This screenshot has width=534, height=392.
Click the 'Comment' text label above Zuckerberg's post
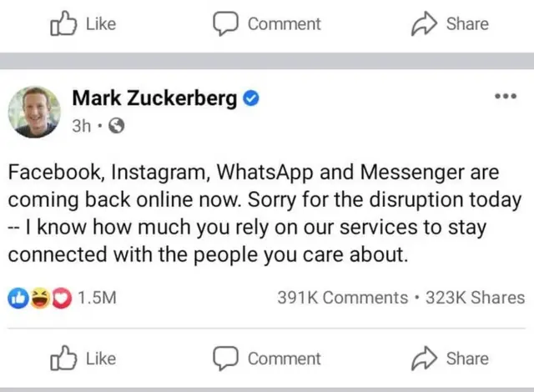pyautogui.click(x=284, y=24)
